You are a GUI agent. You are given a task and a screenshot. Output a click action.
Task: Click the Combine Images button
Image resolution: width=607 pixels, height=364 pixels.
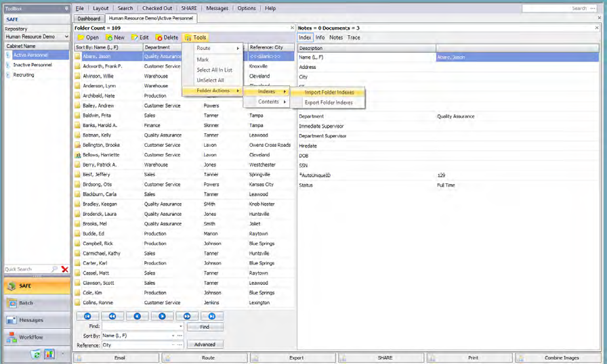tap(558, 358)
